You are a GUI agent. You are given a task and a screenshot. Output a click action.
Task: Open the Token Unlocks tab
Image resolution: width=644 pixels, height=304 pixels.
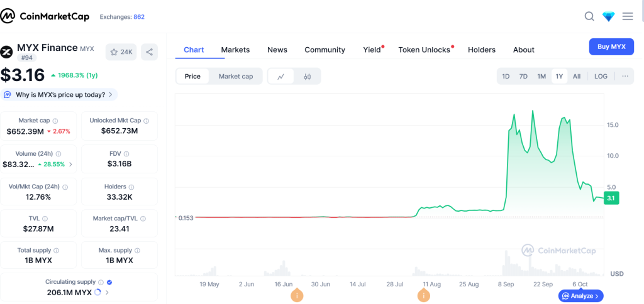[x=425, y=50]
